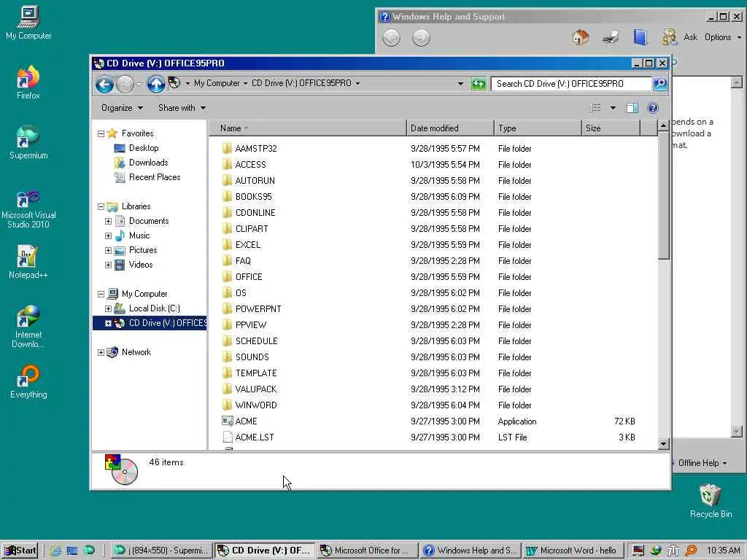Expand the Music library node
The height and width of the screenshot is (560, 747).
(108, 236)
